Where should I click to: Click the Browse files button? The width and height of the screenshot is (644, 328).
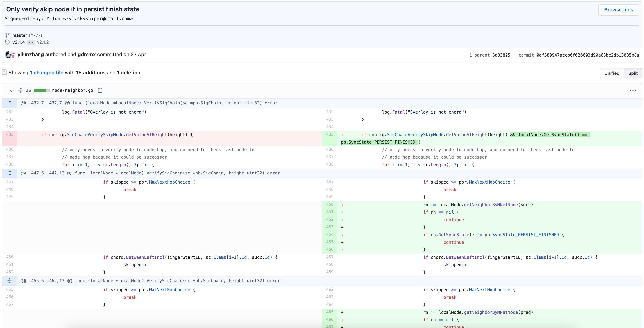click(x=618, y=10)
